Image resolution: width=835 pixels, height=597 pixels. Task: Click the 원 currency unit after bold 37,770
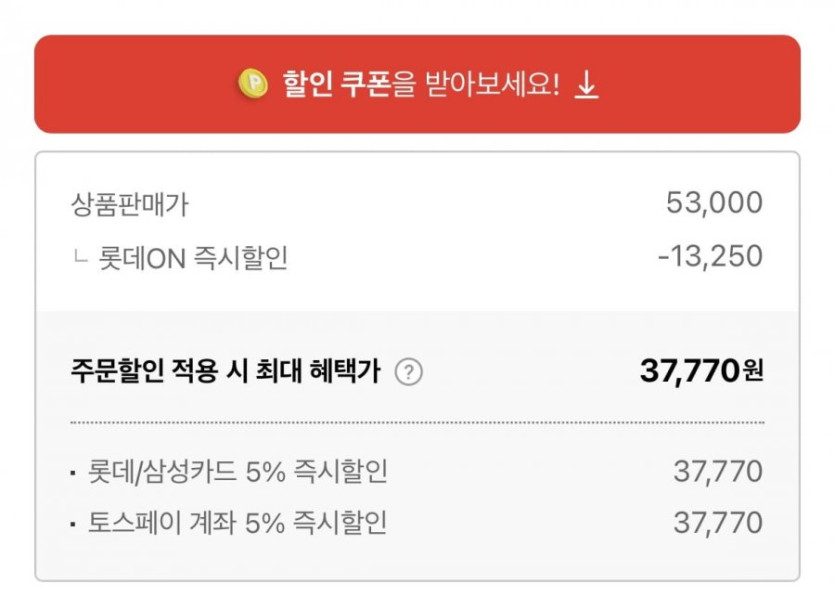click(x=753, y=373)
